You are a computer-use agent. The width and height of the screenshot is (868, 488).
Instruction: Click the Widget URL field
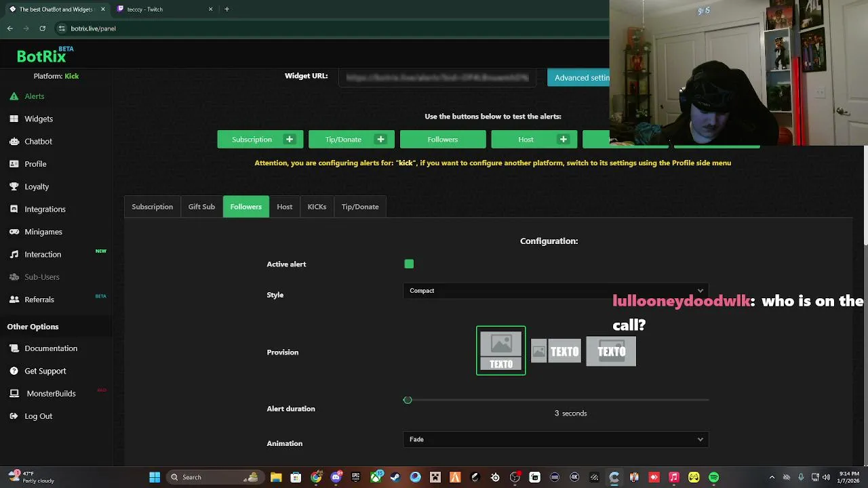pyautogui.click(x=437, y=77)
